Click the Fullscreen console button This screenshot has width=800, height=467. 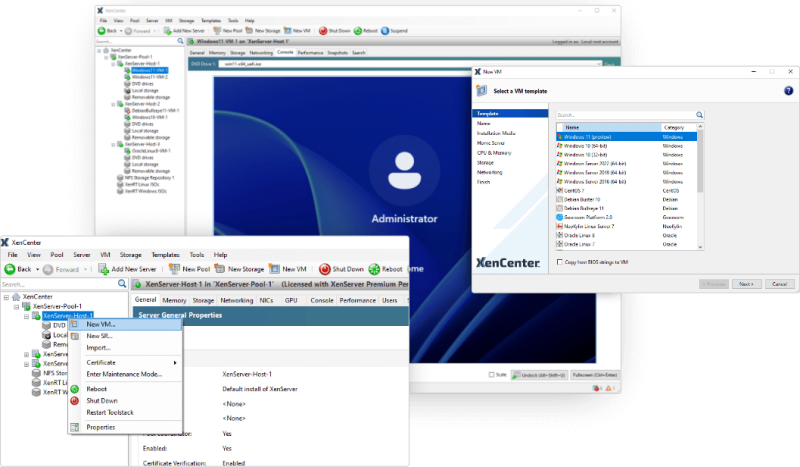pyautogui.click(x=594, y=375)
